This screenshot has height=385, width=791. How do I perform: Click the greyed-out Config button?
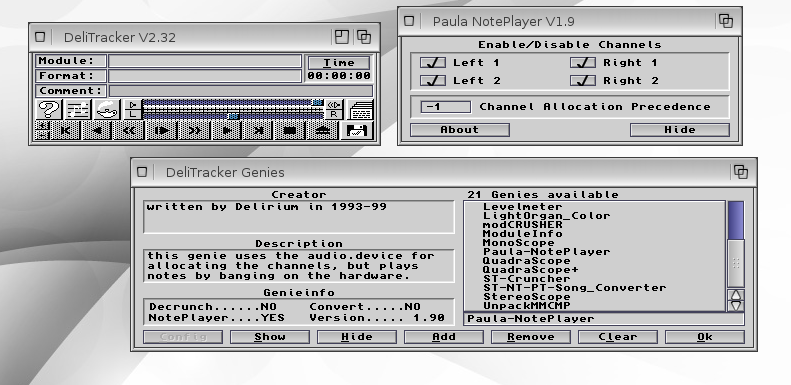(183, 337)
